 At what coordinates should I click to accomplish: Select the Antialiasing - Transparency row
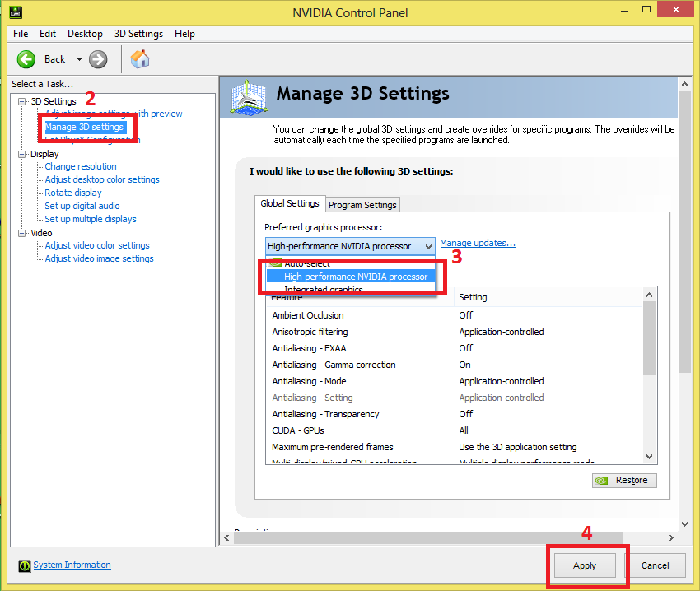pyautogui.click(x=454, y=415)
